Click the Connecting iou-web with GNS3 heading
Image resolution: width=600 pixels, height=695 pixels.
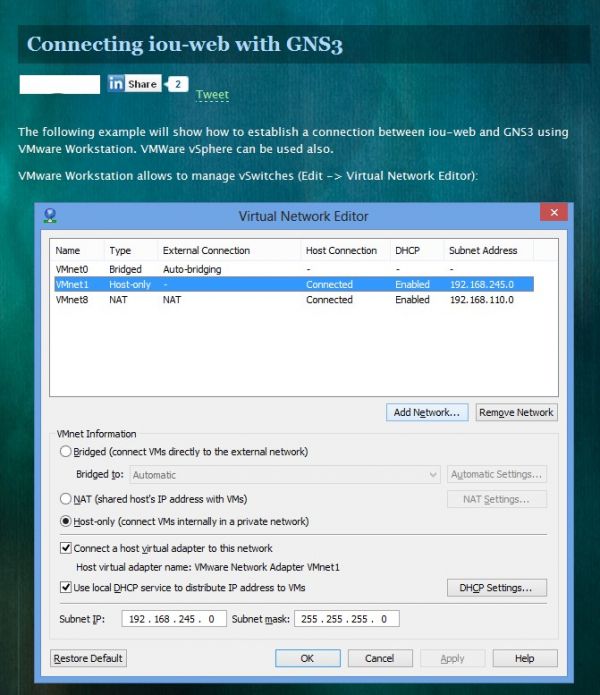(x=185, y=44)
